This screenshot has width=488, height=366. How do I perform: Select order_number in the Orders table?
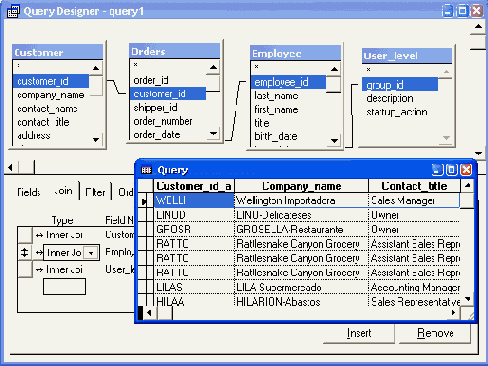tap(163, 121)
